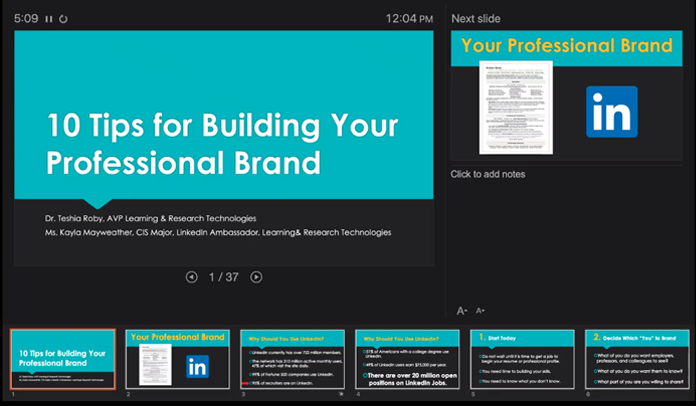Screen dimensions: 696x406
Task: Click the clock showing 12:04 PM
Action: pyautogui.click(x=409, y=19)
